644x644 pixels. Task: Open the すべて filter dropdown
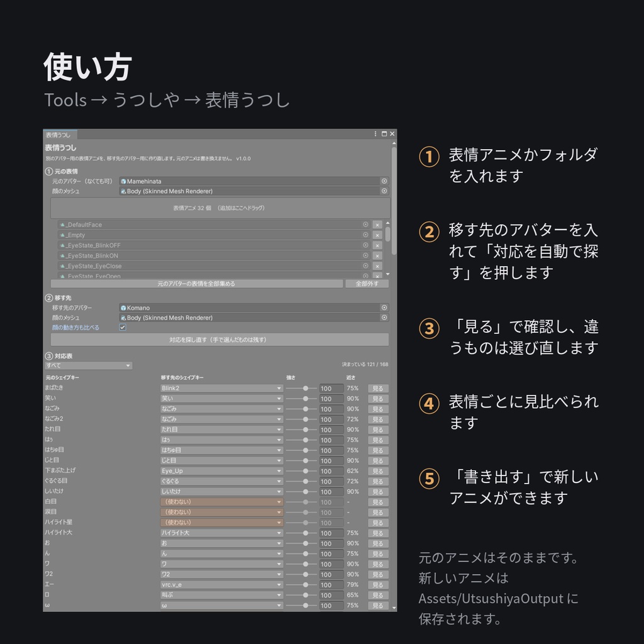[x=88, y=365]
